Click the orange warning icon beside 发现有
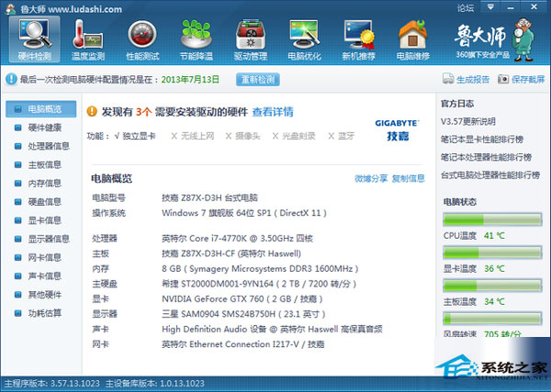This screenshot has height=392, width=551. (92, 111)
